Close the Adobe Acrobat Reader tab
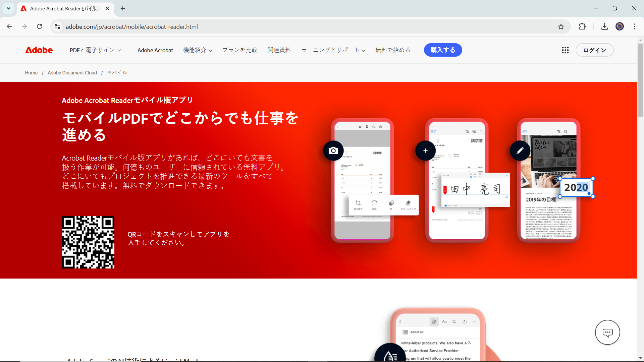Viewport: 644px width, 362px height. click(107, 9)
